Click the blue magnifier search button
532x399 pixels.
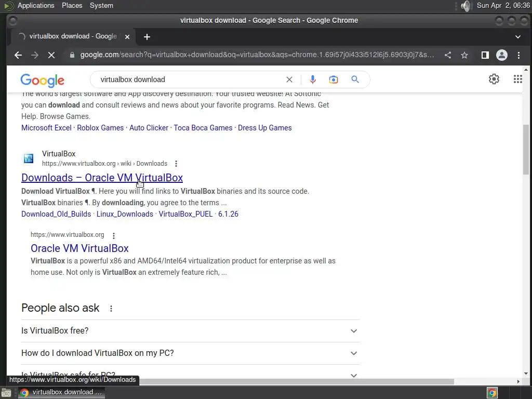click(x=355, y=79)
